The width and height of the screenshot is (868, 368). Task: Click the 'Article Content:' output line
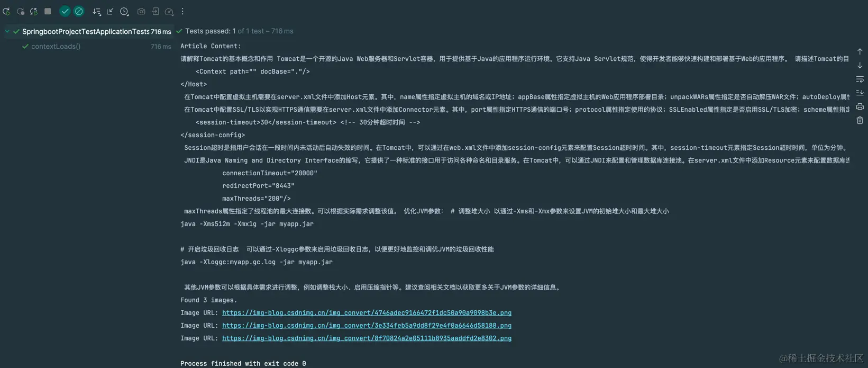tap(211, 46)
